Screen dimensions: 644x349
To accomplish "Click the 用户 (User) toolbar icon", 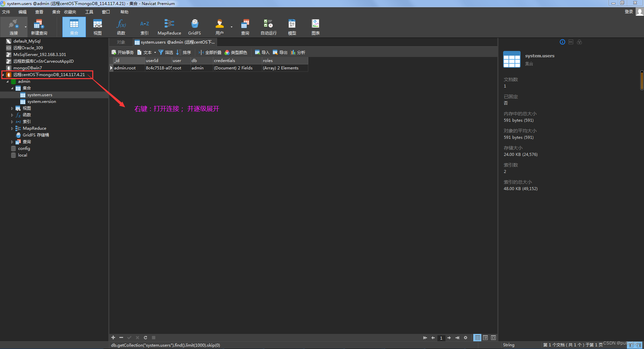I will pyautogui.click(x=220, y=27).
